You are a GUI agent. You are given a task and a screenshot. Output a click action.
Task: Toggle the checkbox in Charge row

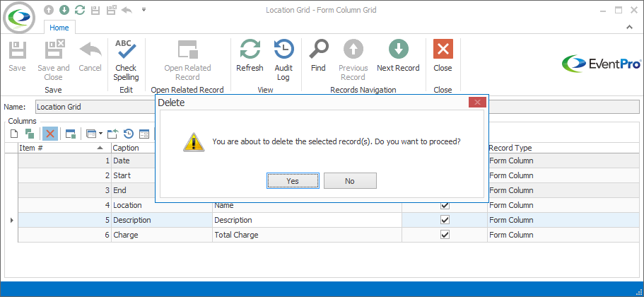pyautogui.click(x=445, y=235)
